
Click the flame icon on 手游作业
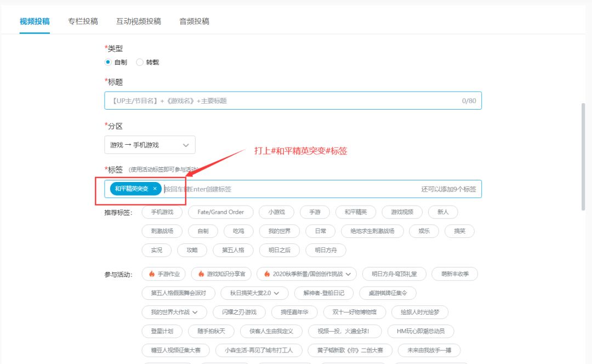coord(152,274)
